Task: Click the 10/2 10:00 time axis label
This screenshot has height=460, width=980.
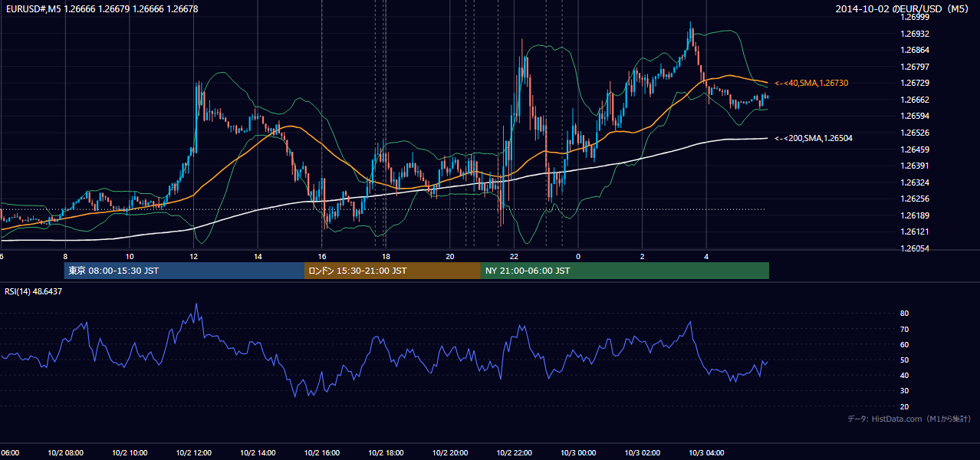Action: coord(130,452)
